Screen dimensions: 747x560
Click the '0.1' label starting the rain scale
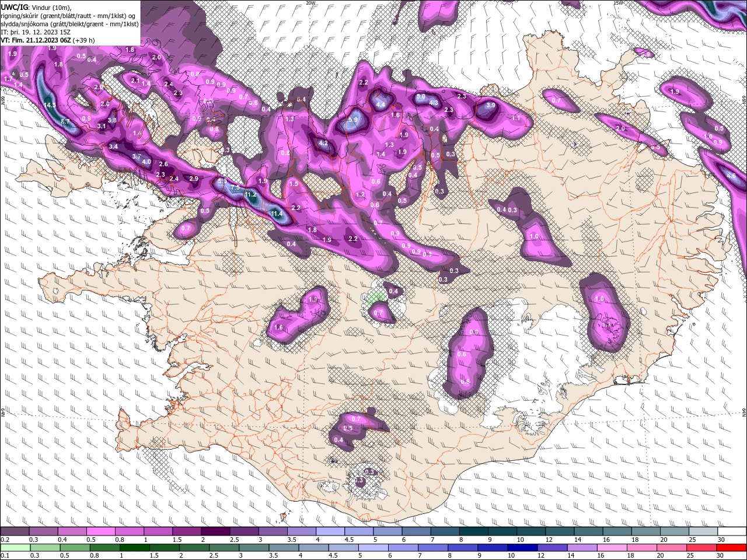click(5, 556)
